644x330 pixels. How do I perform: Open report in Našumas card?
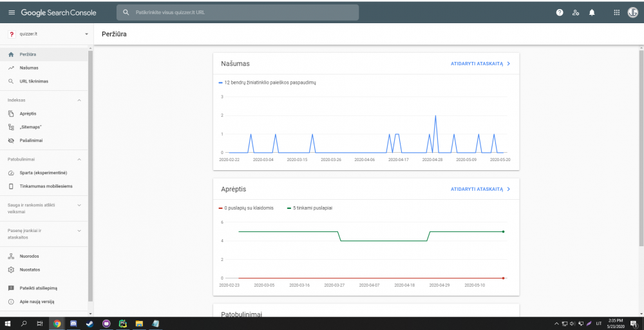[480, 64]
